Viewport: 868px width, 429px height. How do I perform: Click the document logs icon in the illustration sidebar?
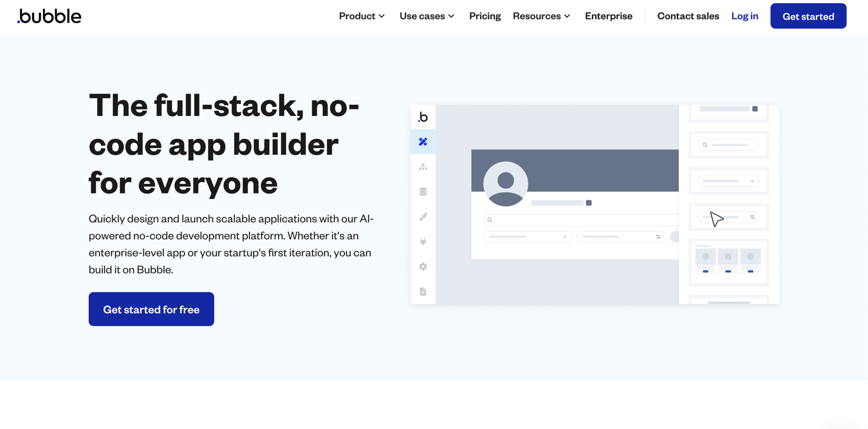coord(423,291)
